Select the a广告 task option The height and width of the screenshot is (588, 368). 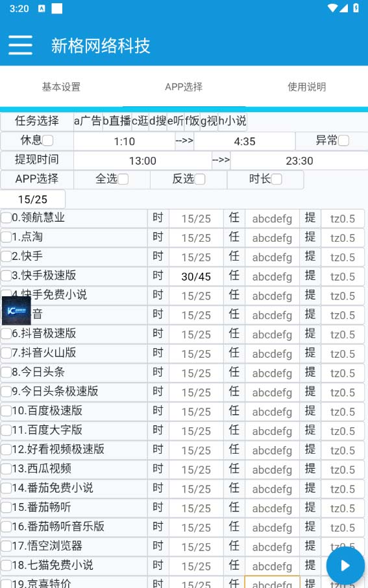(88, 121)
